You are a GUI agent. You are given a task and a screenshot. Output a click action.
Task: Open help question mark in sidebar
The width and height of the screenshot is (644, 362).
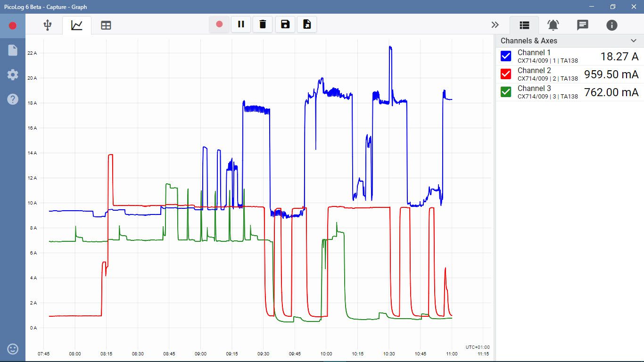coord(13,99)
